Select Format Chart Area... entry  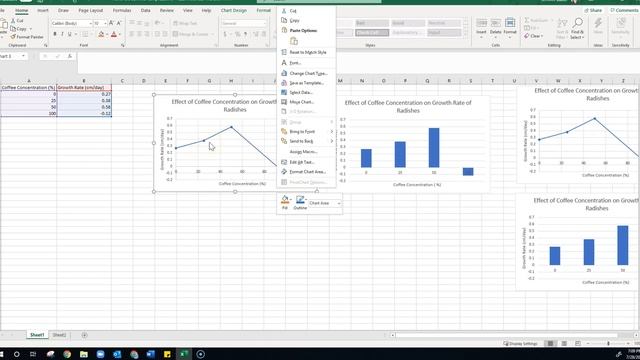(x=306, y=172)
